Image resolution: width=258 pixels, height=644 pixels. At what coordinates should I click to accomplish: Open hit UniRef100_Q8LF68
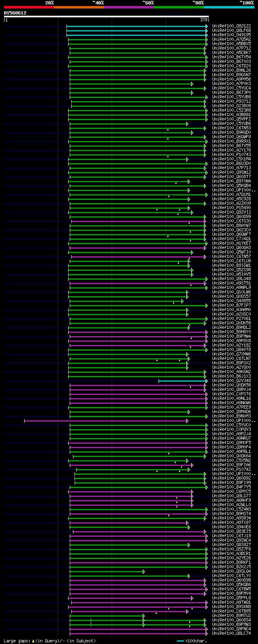point(231,30)
